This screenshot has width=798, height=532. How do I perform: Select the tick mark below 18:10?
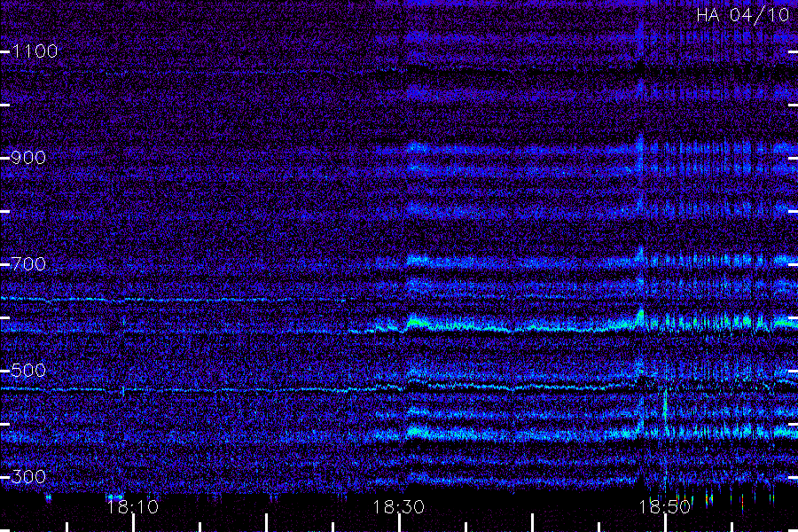coord(133,523)
